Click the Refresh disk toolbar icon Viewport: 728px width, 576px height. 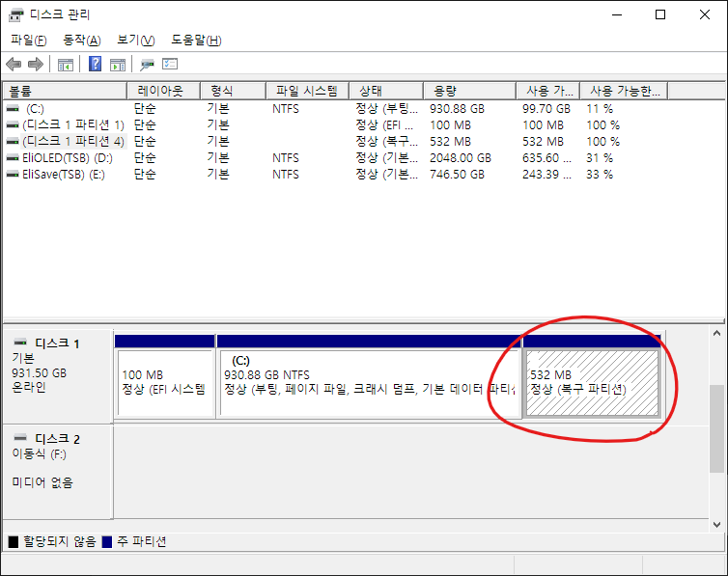[x=147, y=65]
